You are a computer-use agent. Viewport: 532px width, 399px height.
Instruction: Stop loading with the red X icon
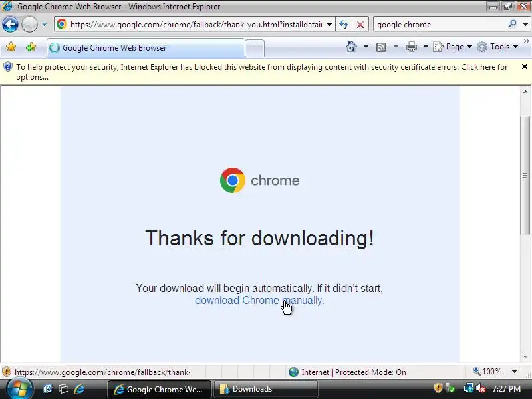coord(360,25)
